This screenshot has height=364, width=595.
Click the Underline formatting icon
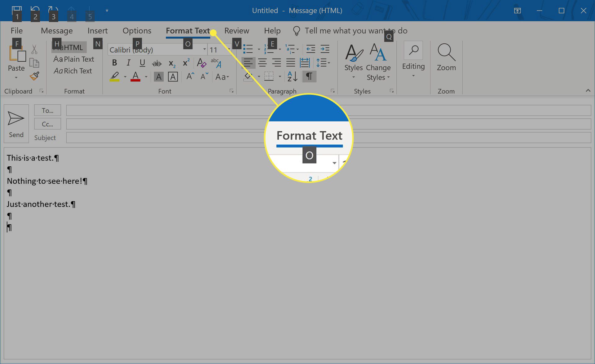click(142, 63)
